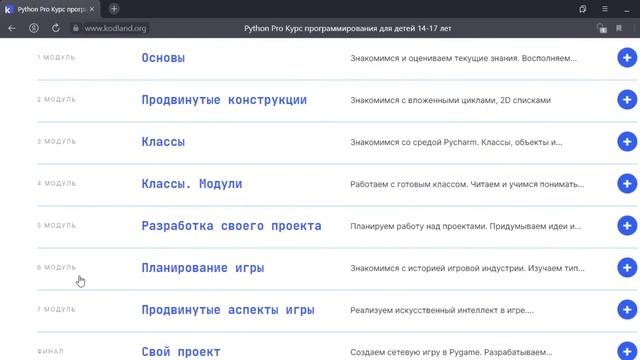Viewport: 640px width, 360px height.
Task: Click the Свой проект title
Action: (x=181, y=352)
